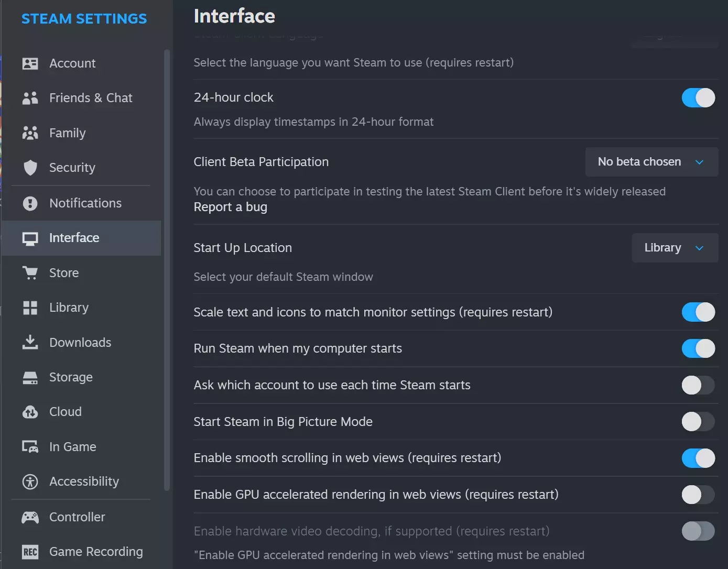Disable Run Steam when computer starts

[x=698, y=348]
